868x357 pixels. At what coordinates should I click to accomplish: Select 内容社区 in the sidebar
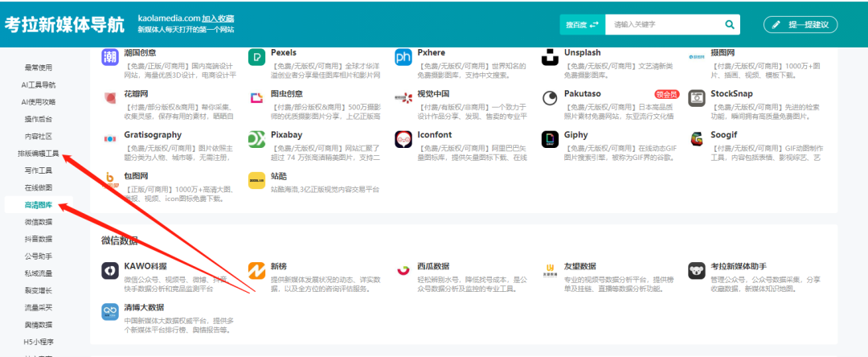pos(39,136)
